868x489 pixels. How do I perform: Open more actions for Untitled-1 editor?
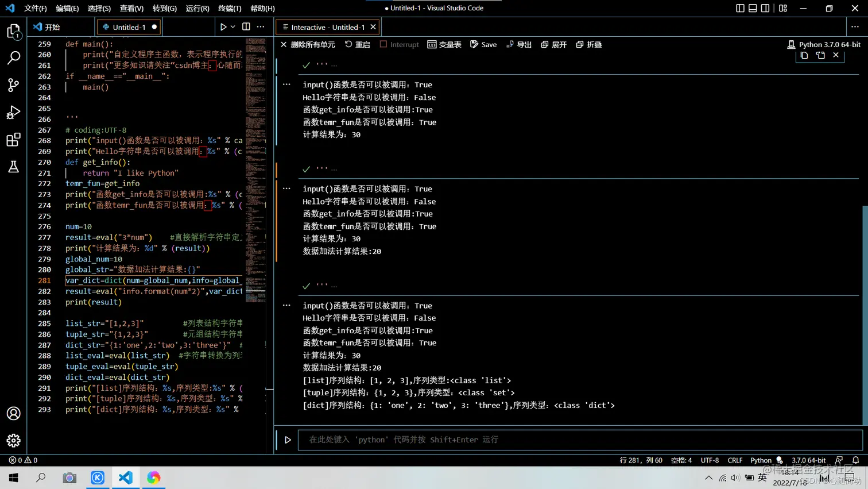point(261,27)
